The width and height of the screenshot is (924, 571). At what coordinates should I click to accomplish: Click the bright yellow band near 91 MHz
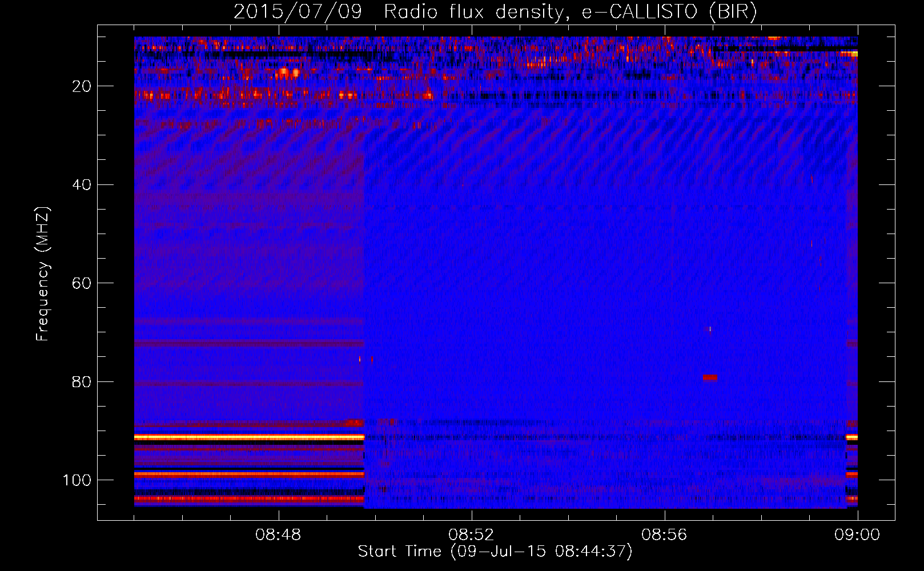click(x=249, y=437)
